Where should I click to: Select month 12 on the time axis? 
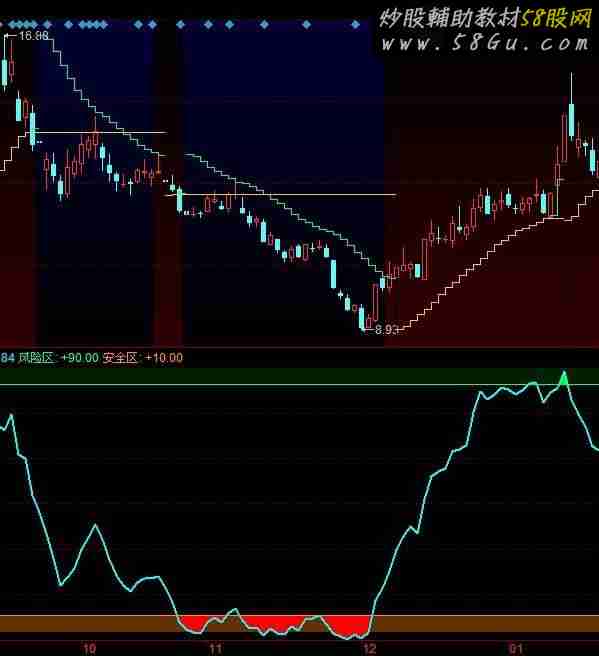click(x=370, y=649)
